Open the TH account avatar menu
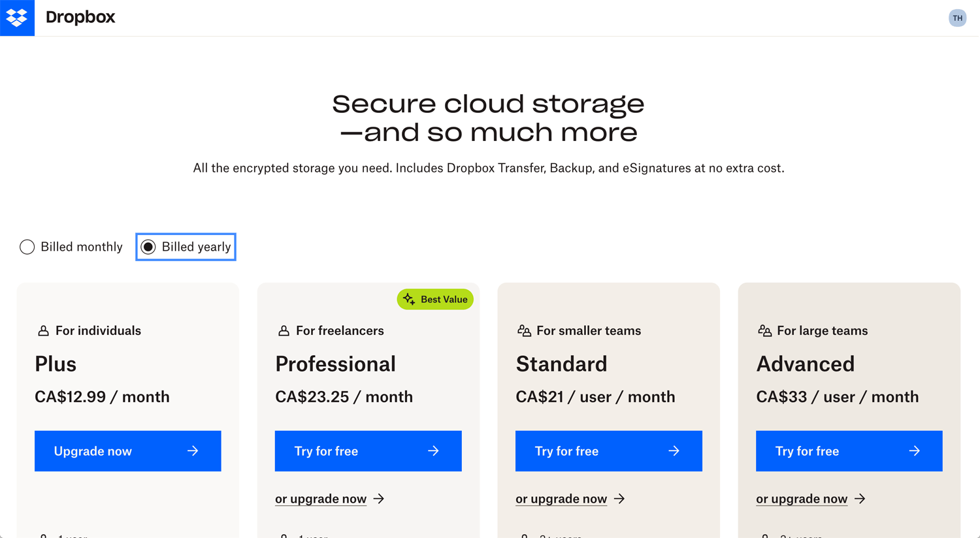This screenshot has width=980, height=538. (957, 18)
